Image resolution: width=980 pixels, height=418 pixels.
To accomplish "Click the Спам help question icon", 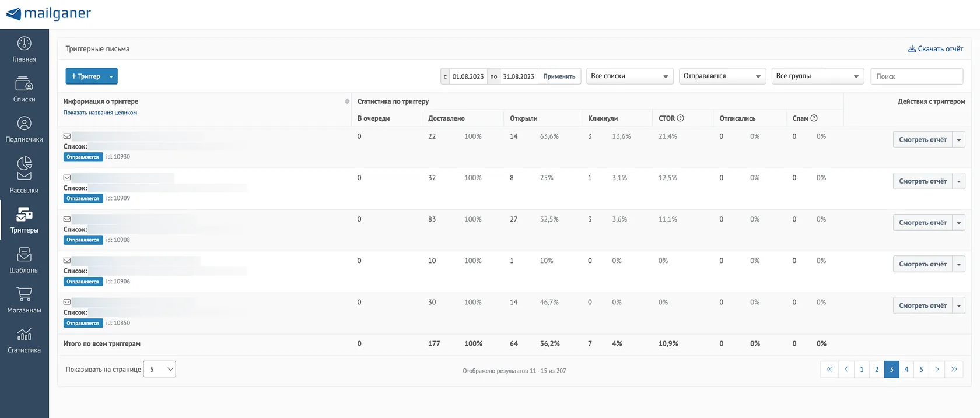I will [814, 118].
